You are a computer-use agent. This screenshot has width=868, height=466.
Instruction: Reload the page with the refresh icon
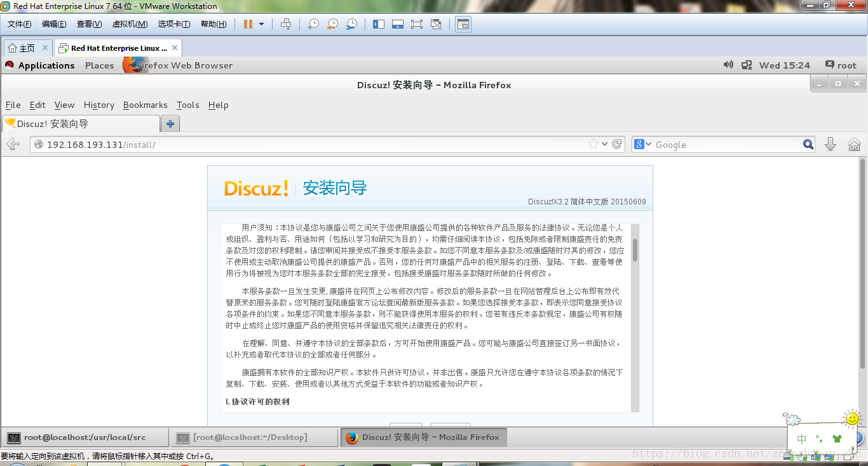point(616,144)
